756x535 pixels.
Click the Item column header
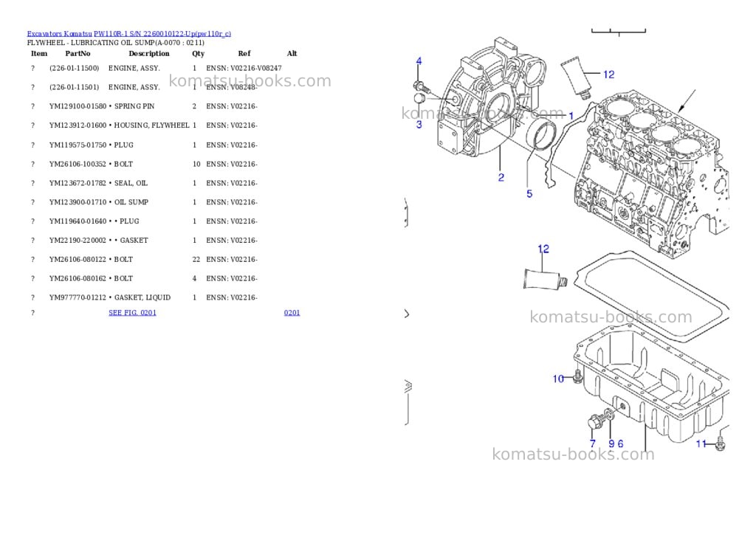[39, 53]
